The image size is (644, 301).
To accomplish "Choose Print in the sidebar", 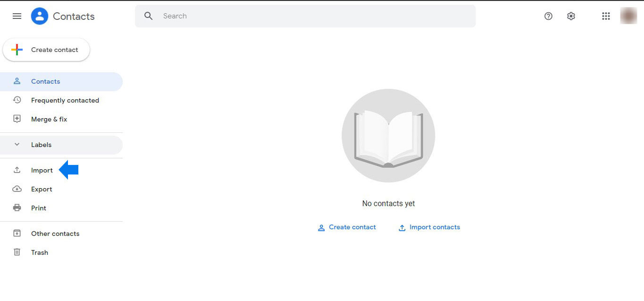I will pos(61,208).
